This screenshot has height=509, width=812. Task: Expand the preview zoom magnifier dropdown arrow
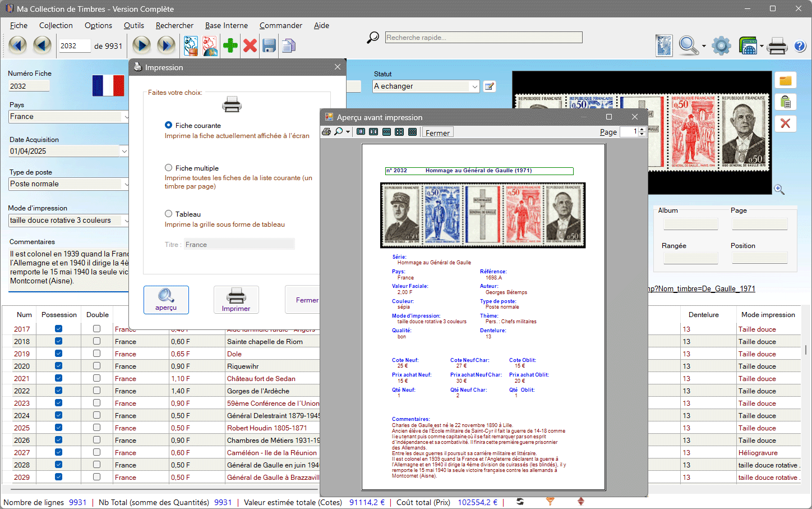(348, 132)
